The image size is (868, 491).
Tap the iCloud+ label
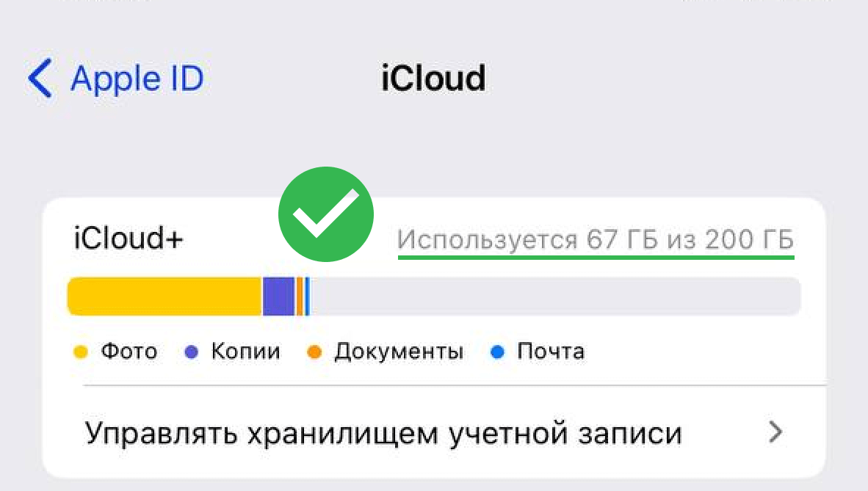(x=127, y=238)
